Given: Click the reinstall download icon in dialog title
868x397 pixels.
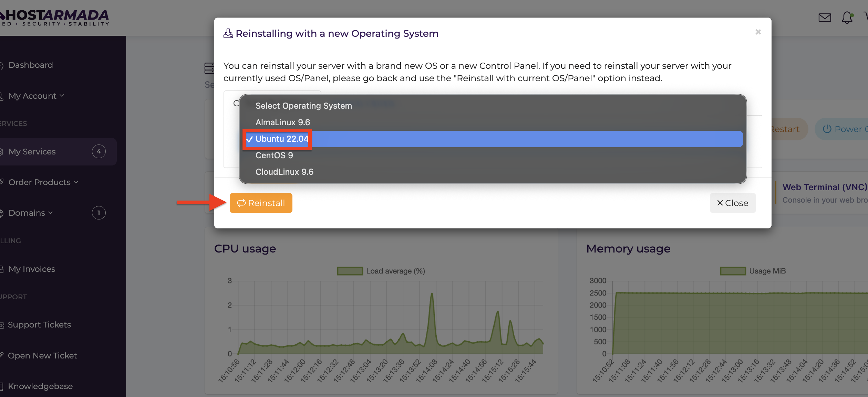Looking at the screenshot, I should pyautogui.click(x=228, y=33).
